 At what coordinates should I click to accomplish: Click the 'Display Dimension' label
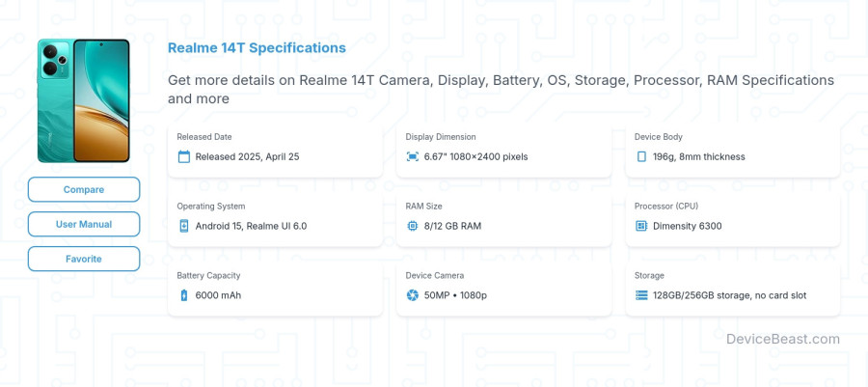441,137
